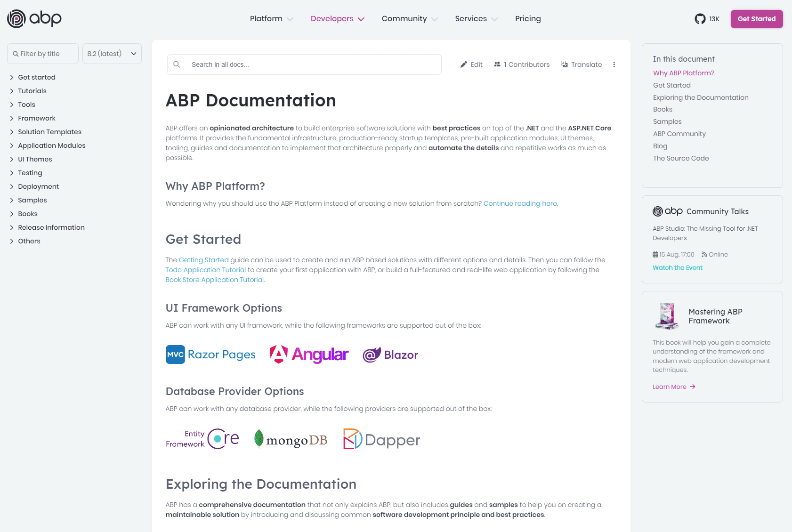This screenshot has width=792, height=532.
Task: Expand Solution Templates in sidebar
Action: click(x=12, y=132)
